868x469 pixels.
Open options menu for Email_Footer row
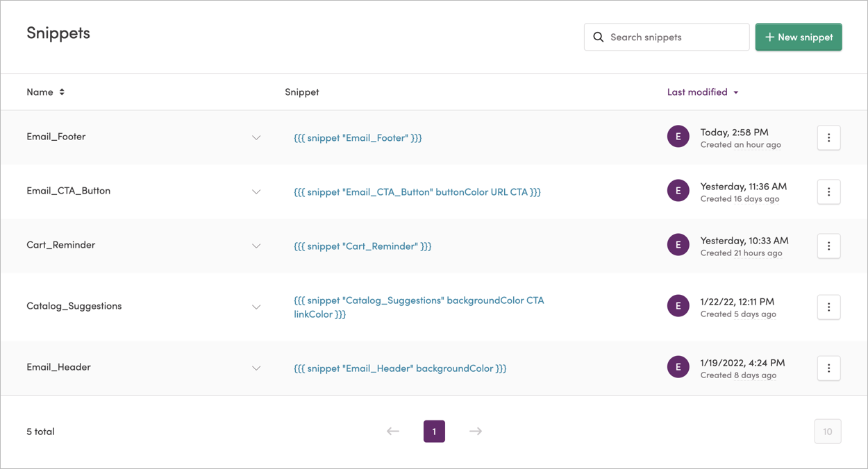(x=828, y=137)
